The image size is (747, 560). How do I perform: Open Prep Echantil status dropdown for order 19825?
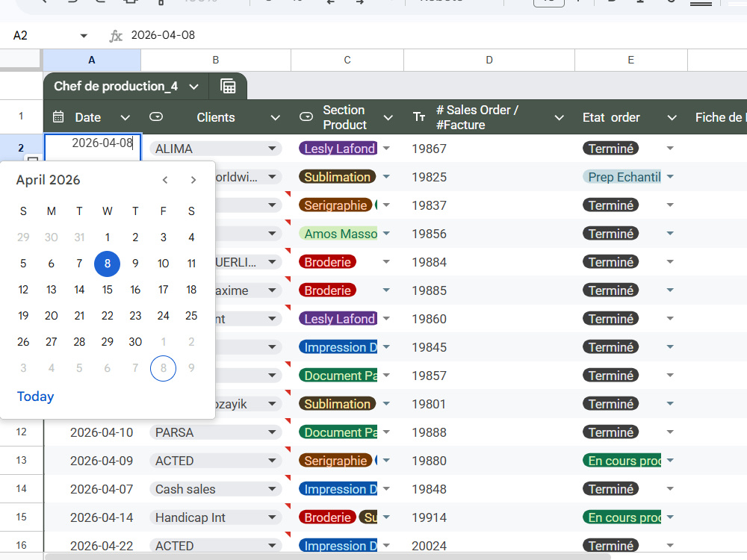(x=670, y=177)
